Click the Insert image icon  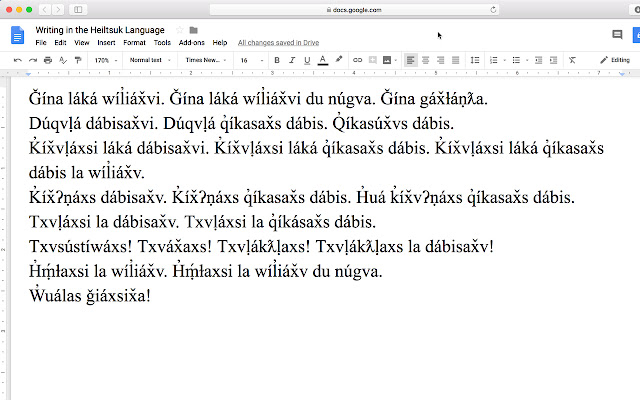[x=387, y=60]
